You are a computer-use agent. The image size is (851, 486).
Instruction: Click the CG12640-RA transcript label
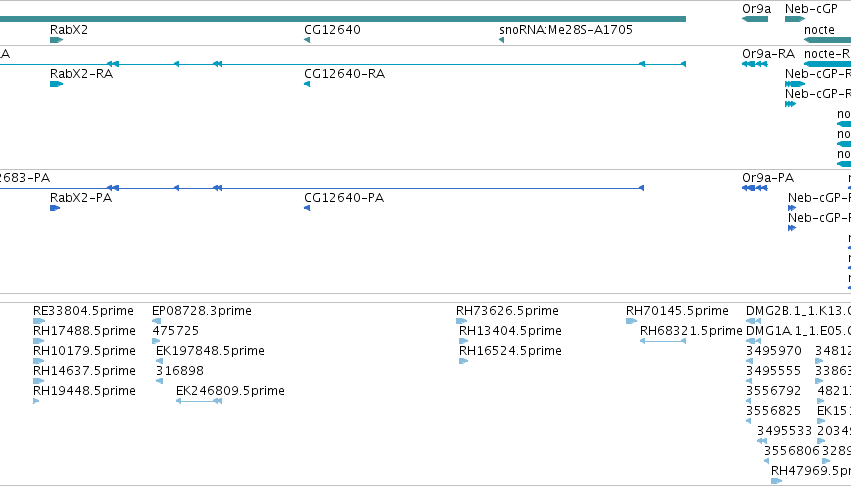click(x=345, y=74)
